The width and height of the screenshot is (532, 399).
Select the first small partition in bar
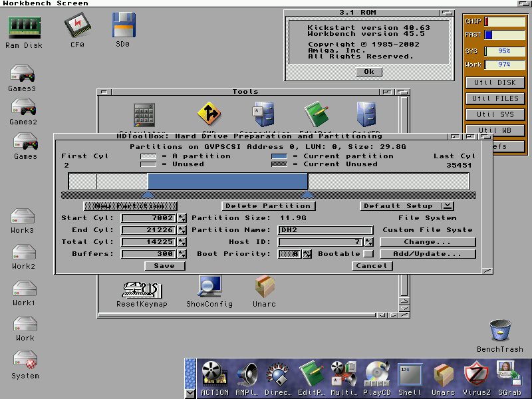[x=82, y=181]
